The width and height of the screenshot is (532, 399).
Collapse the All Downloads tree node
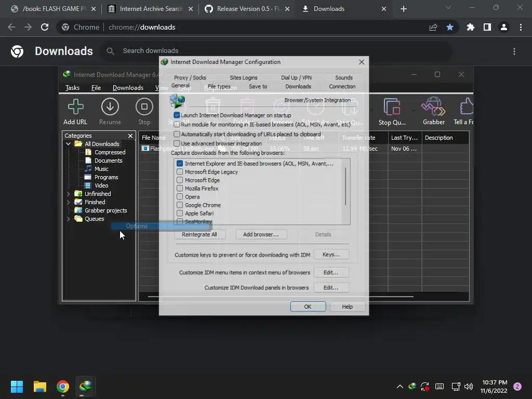(68, 144)
